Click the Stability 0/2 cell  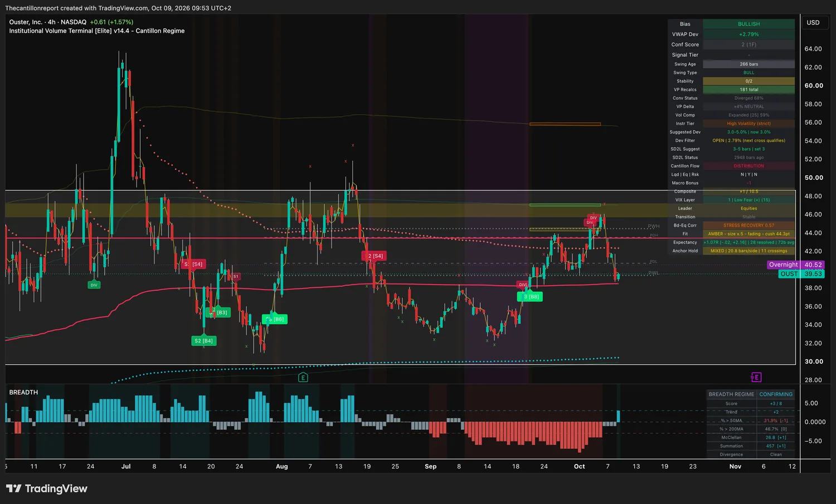pos(748,81)
